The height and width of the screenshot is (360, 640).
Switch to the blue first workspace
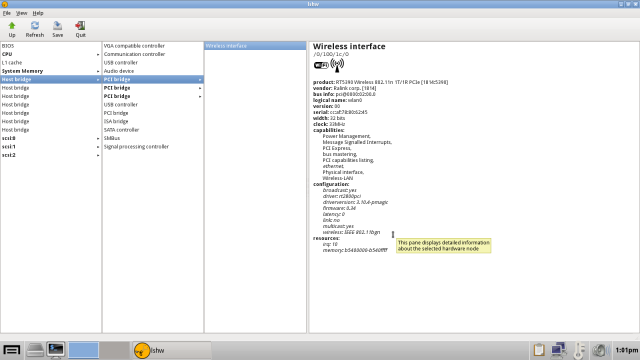tap(83, 350)
